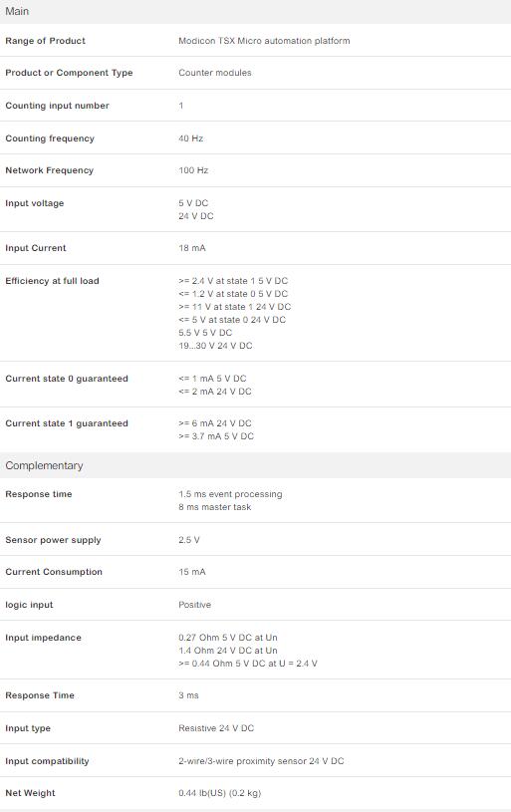Select the Network Frequency label

(49, 170)
